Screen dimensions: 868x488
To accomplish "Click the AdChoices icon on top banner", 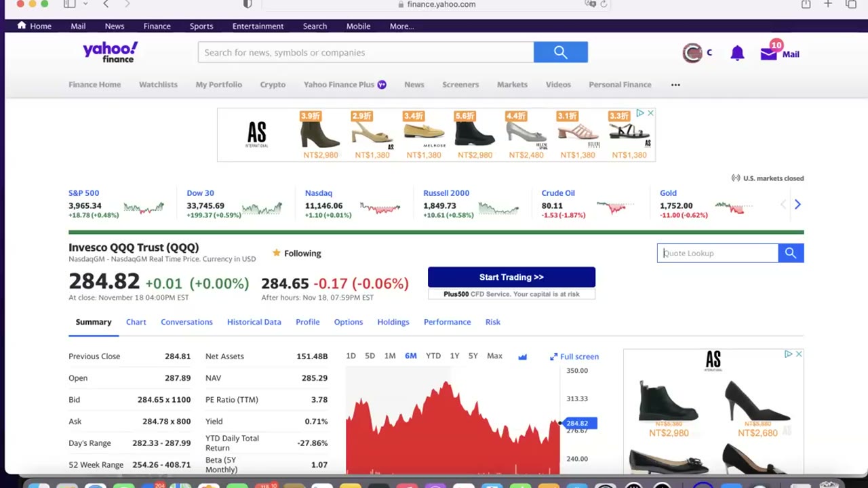I will click(639, 113).
